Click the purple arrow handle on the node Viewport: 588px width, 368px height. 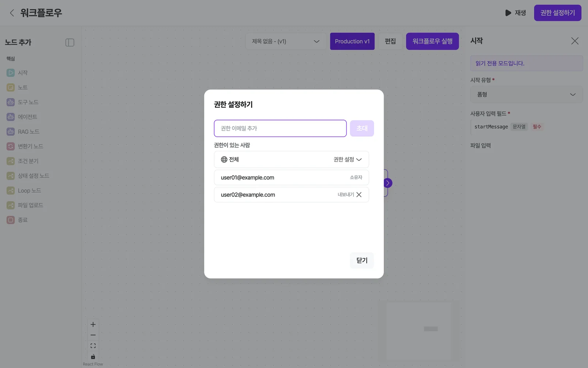click(387, 183)
